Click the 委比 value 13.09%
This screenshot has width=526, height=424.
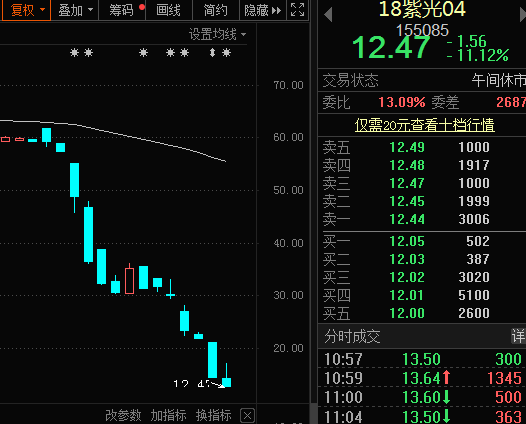pyautogui.click(x=402, y=102)
